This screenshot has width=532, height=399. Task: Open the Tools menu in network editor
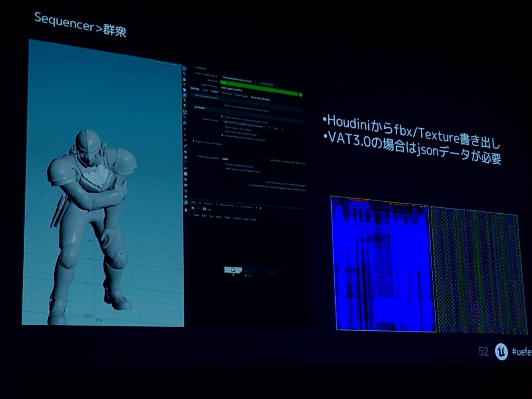click(227, 218)
